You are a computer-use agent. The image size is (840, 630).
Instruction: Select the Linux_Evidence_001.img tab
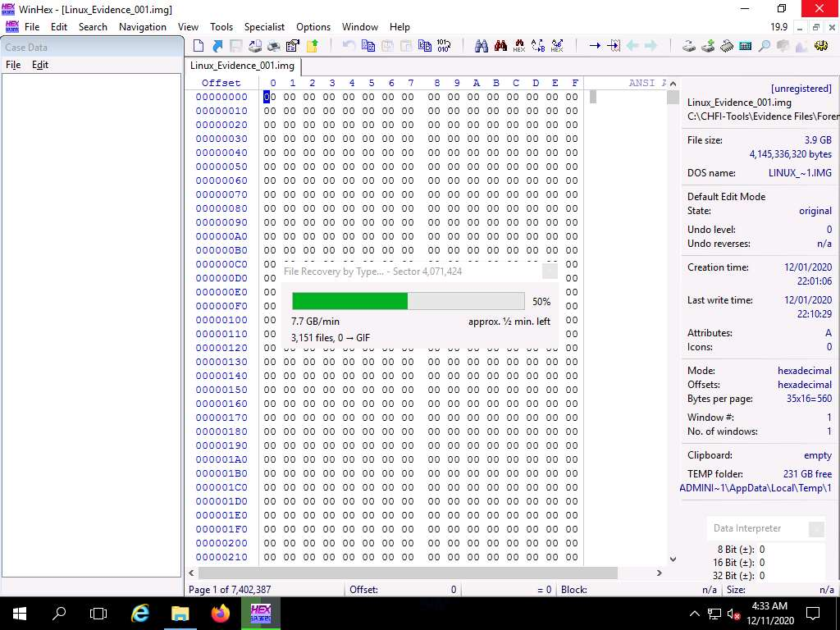(x=243, y=66)
